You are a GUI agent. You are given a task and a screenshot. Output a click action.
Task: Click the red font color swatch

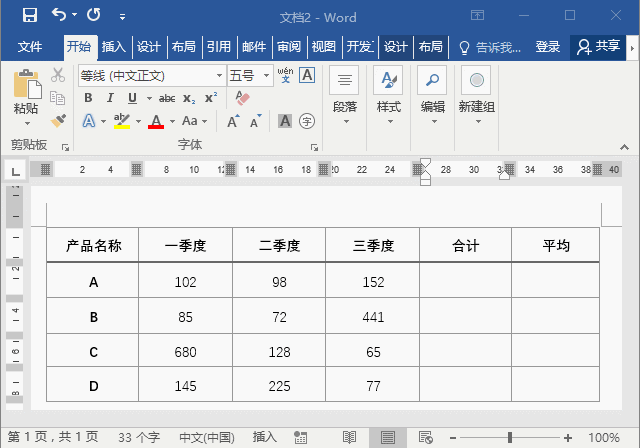click(x=155, y=121)
